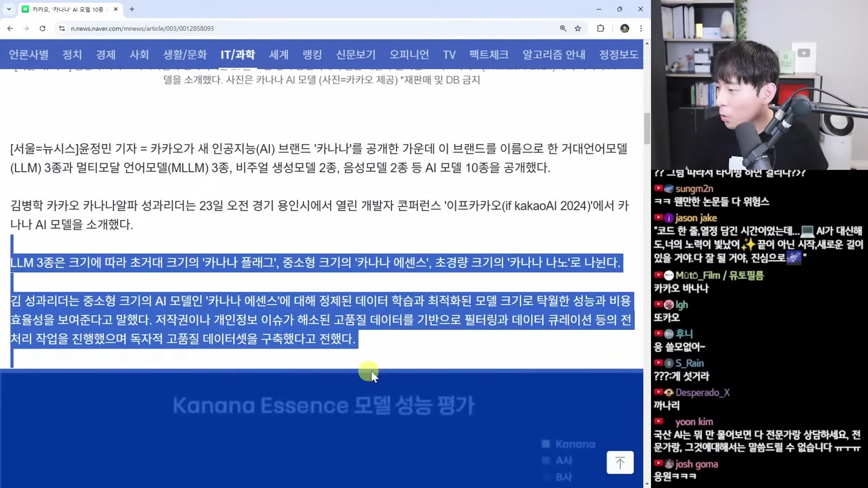Screen dimensions: 868x488
Task: Open the 언론사별 menu
Action: (28, 55)
